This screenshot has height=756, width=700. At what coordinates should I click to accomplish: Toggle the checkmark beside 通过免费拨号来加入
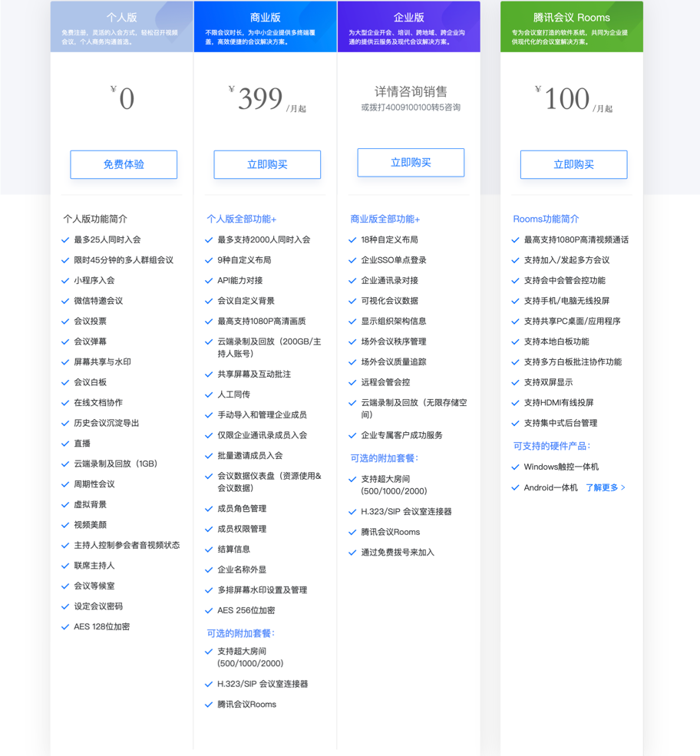352,551
